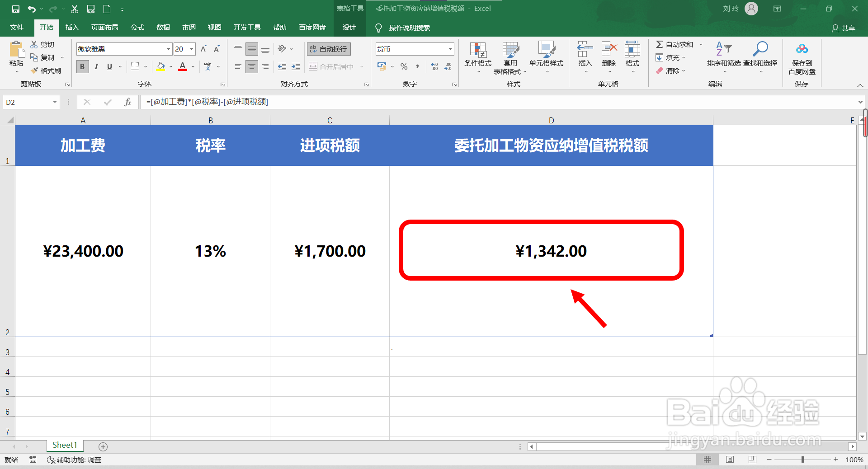This screenshot has height=469, width=868.
Task: Click the Orientation text angle icon
Action: click(x=282, y=49)
